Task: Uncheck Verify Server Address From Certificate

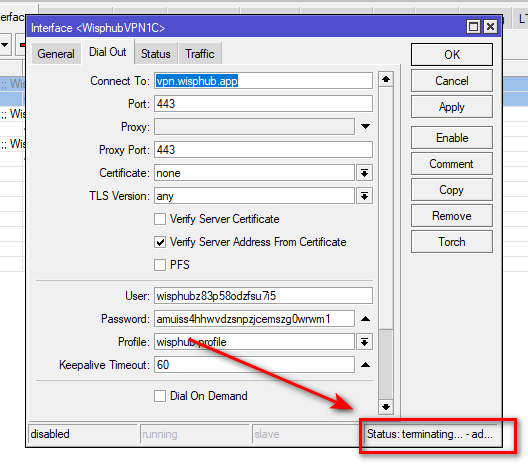Action: (160, 242)
